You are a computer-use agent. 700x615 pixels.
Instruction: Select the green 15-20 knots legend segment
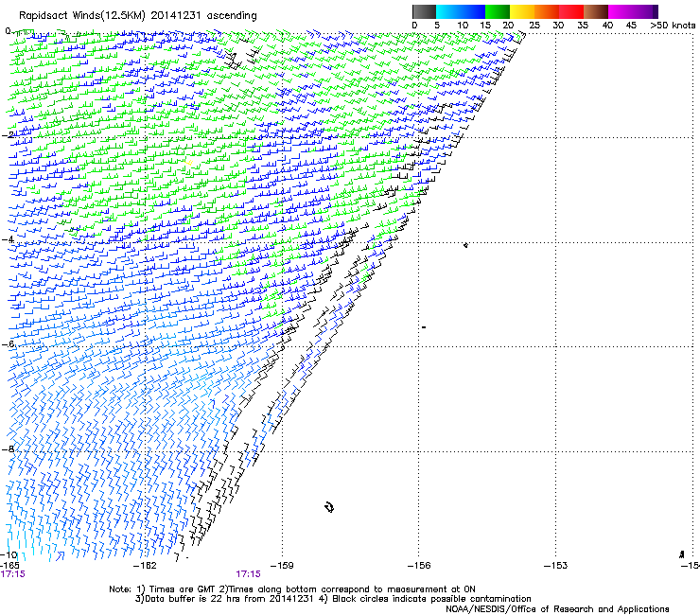[498, 11]
